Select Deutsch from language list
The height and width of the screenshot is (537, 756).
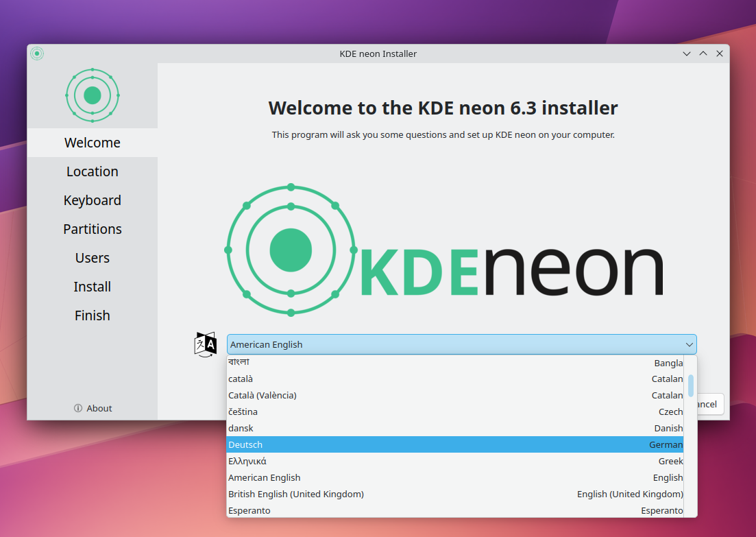[x=454, y=444]
